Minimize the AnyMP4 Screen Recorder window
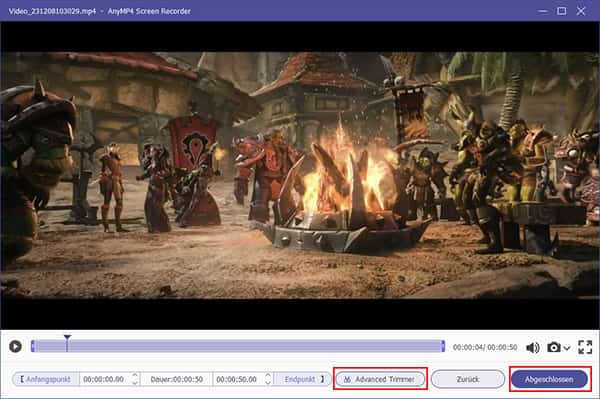600x399 pixels. 542,11
